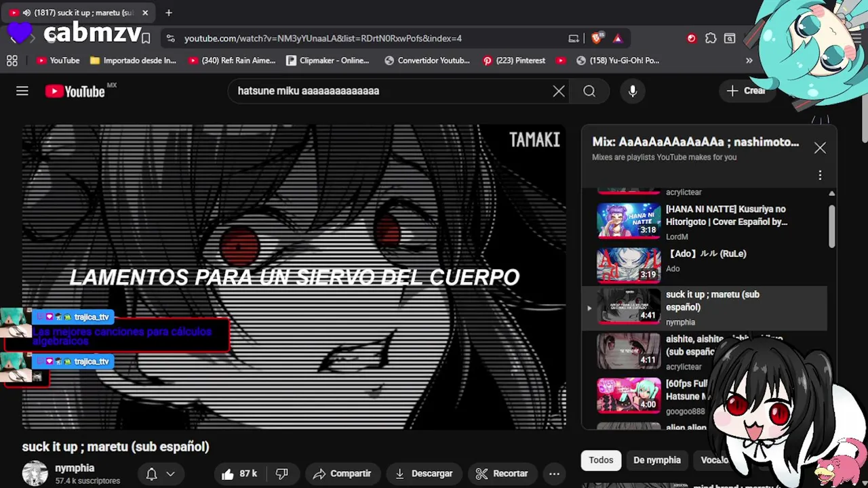Open Convertidor Youtub... bookmark
The width and height of the screenshot is (868, 488).
pos(427,60)
